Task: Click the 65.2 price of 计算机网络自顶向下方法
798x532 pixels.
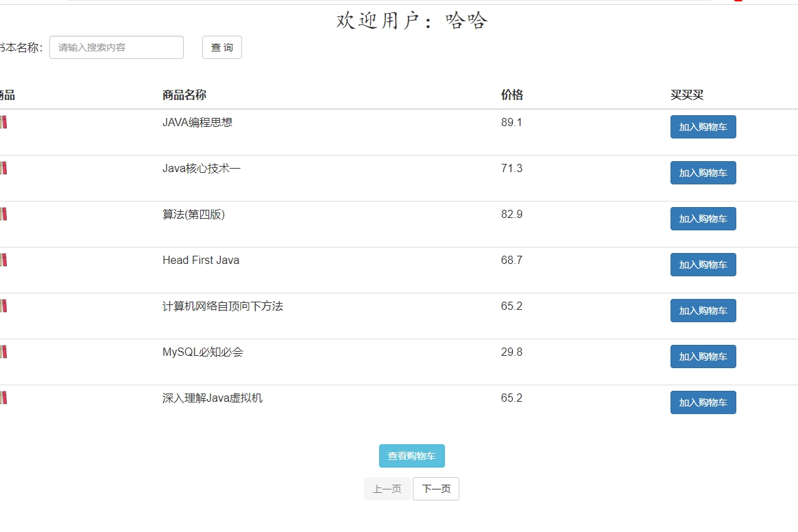Action: pyautogui.click(x=511, y=306)
